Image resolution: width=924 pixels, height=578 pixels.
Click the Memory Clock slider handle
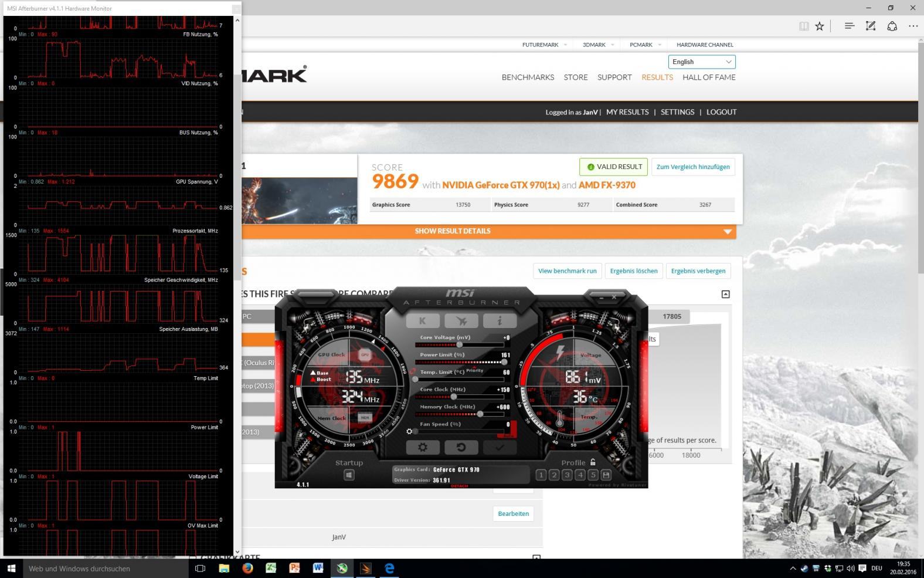coord(480,414)
